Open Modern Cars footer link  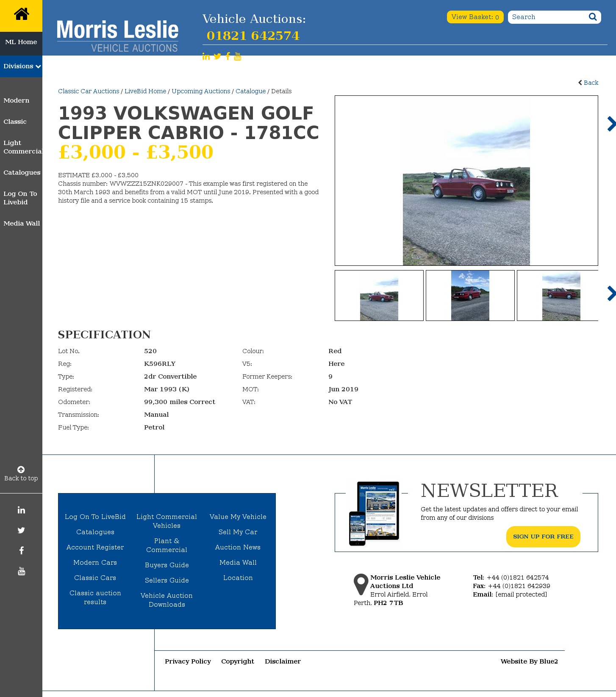click(x=95, y=563)
